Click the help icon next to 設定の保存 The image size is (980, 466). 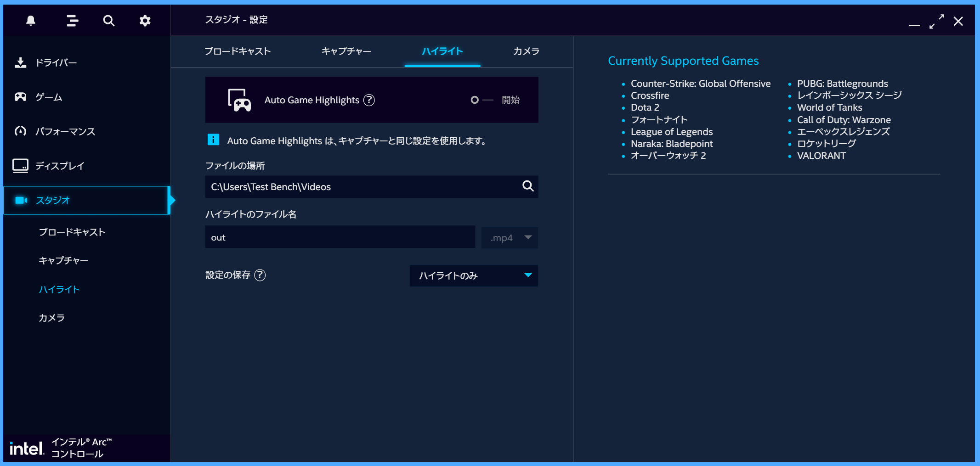click(x=260, y=275)
